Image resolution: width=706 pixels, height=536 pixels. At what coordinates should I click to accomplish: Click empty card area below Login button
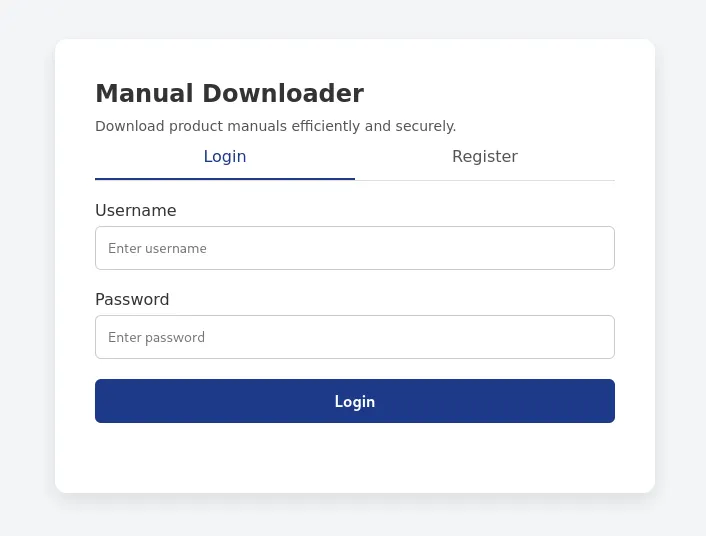(355, 458)
